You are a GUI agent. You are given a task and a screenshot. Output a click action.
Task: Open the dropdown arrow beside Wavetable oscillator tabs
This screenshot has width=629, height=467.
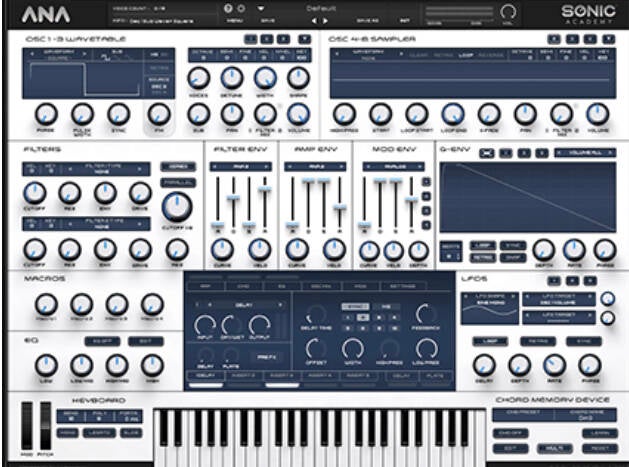point(304,39)
